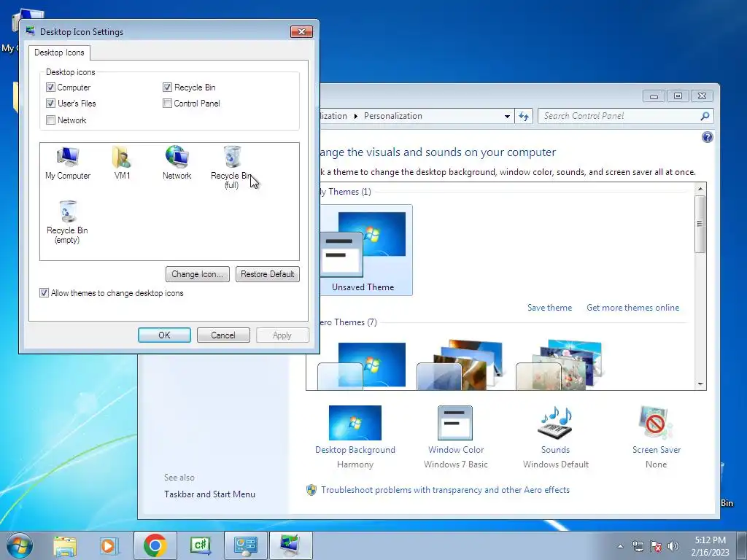
Task: Click the search magnifier in Control Panel
Action: pyautogui.click(x=705, y=116)
